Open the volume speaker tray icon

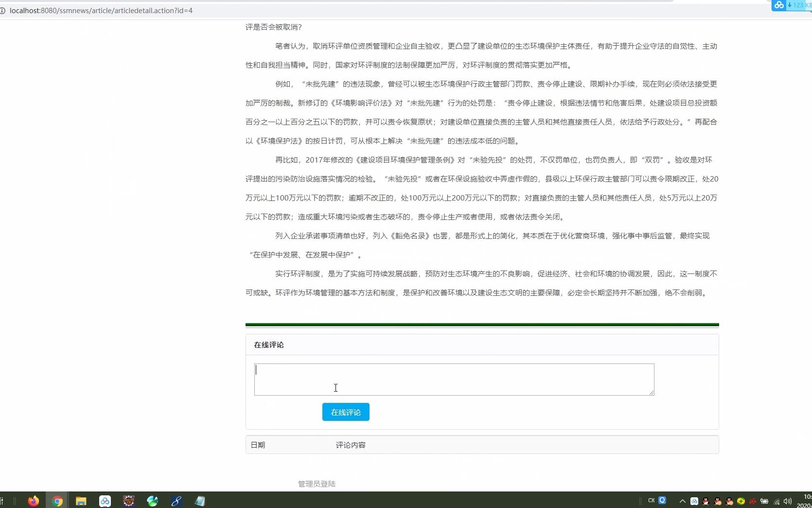tap(788, 501)
